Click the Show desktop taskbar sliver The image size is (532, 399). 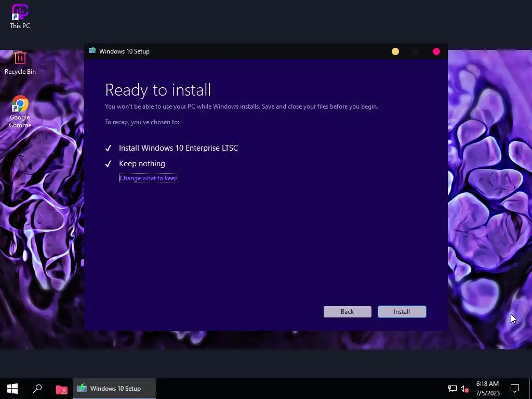530,389
